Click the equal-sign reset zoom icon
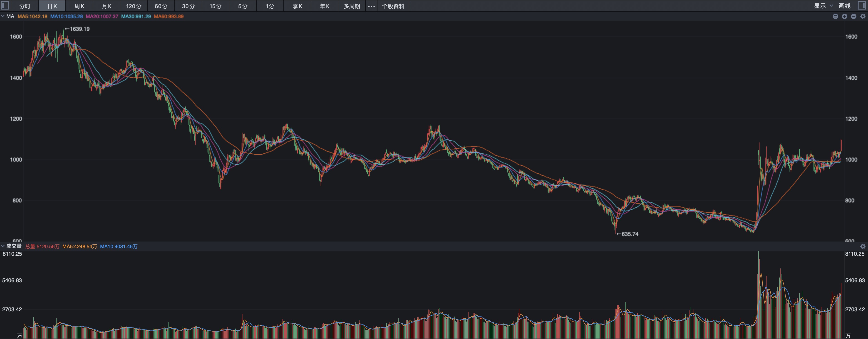This screenshot has width=868, height=339. (x=835, y=17)
